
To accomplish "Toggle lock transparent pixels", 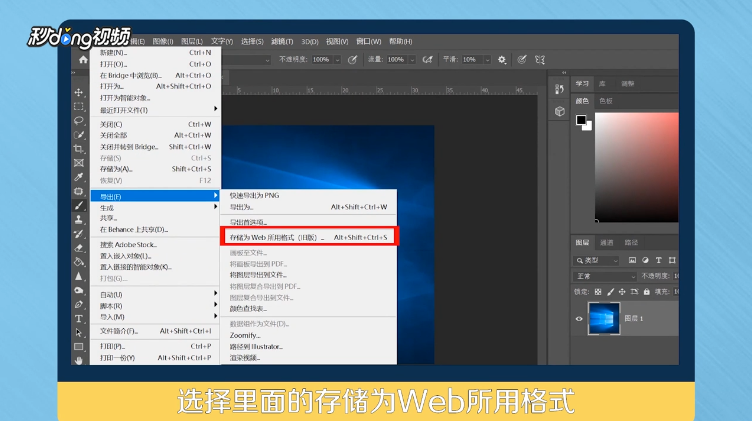I will (598, 292).
